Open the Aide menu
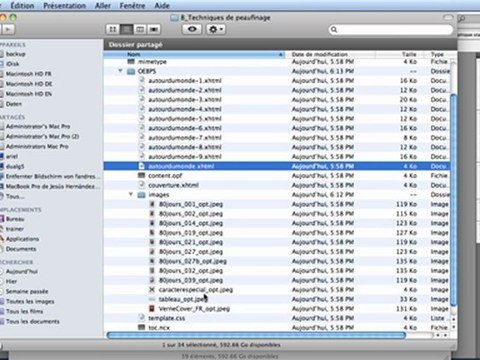Viewport: 480px width, 360px height. pos(162,5)
